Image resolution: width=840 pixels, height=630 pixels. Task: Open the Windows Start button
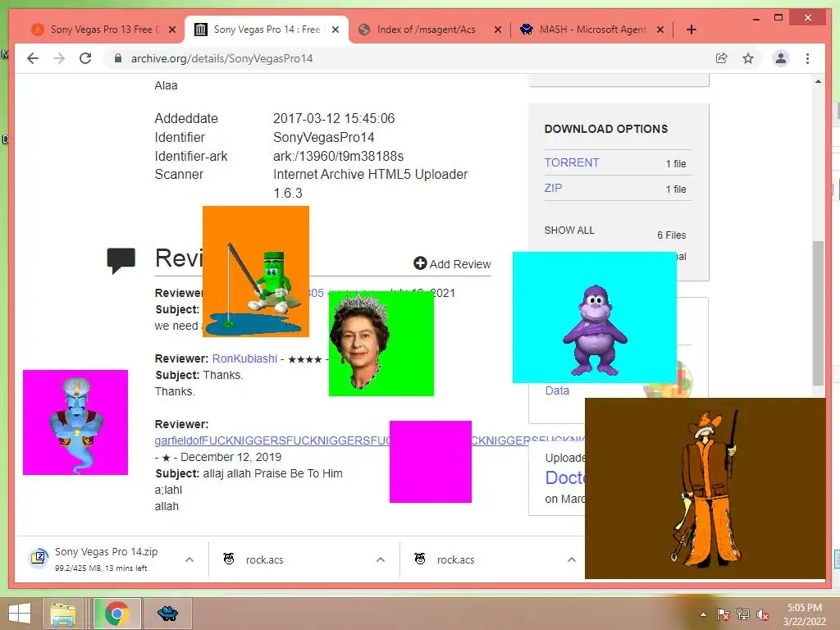(20, 614)
